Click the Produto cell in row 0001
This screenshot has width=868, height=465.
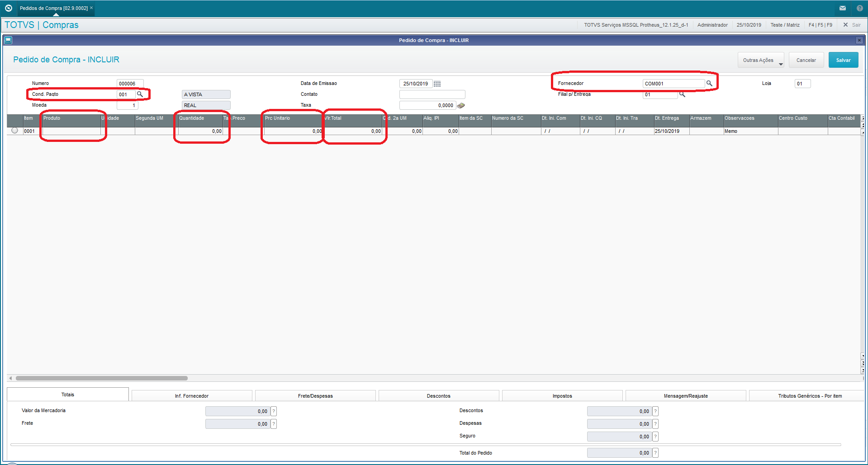71,131
